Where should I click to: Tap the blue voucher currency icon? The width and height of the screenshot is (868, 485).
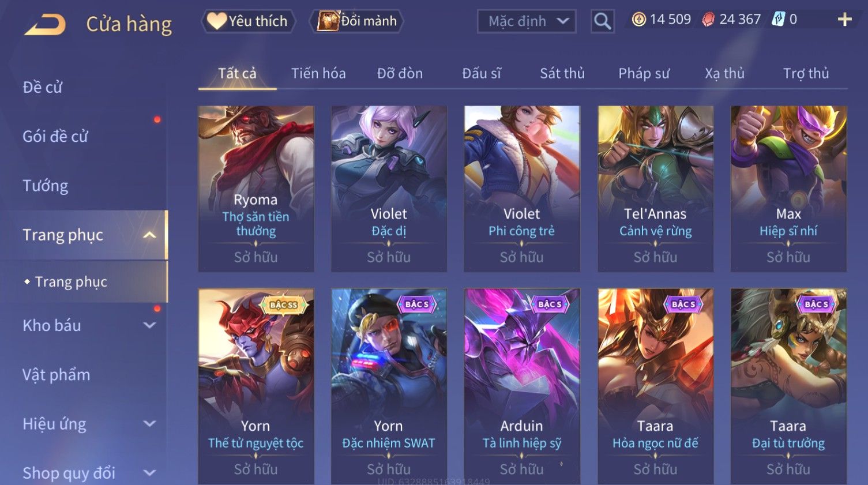point(779,20)
